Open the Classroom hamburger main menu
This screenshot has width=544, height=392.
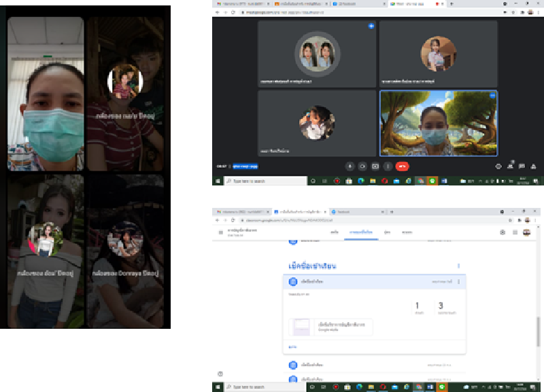(x=221, y=232)
